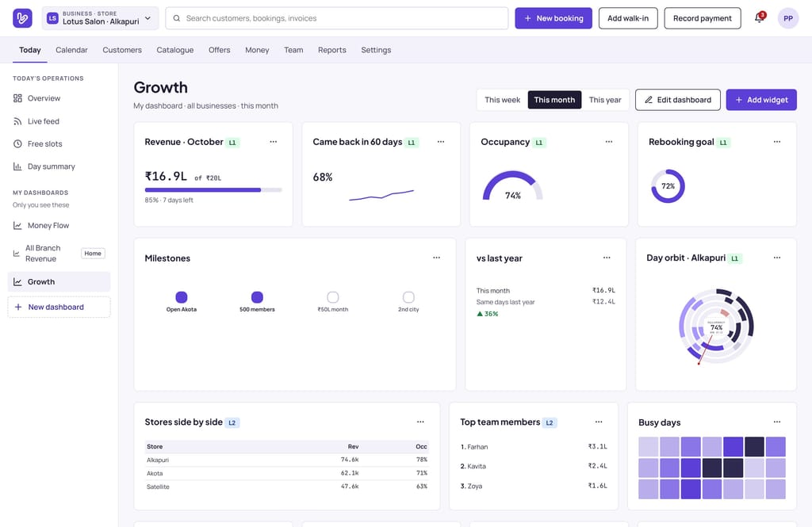Viewport: 812px width, 527px height.
Task: Click the Day summary bar-chart icon
Action: 17,166
